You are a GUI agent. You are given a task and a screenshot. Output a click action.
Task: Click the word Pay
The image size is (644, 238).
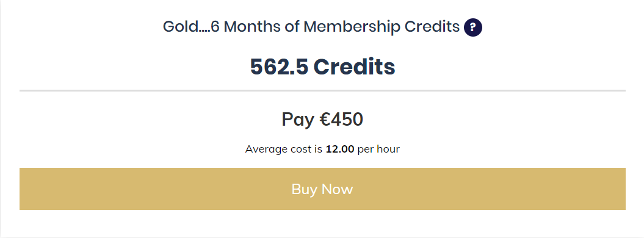(x=298, y=120)
